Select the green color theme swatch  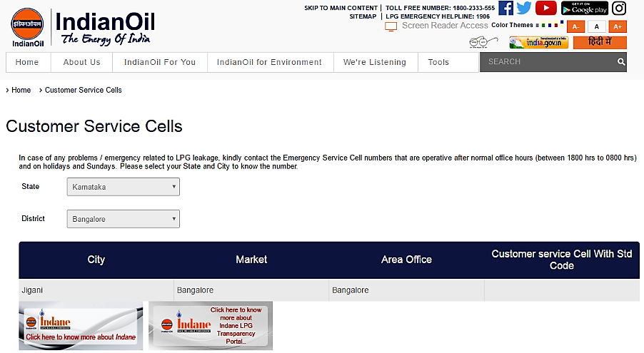543,25
